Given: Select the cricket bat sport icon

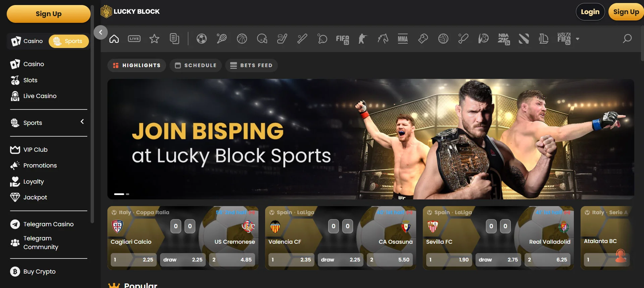Looking at the screenshot, I should (463, 39).
